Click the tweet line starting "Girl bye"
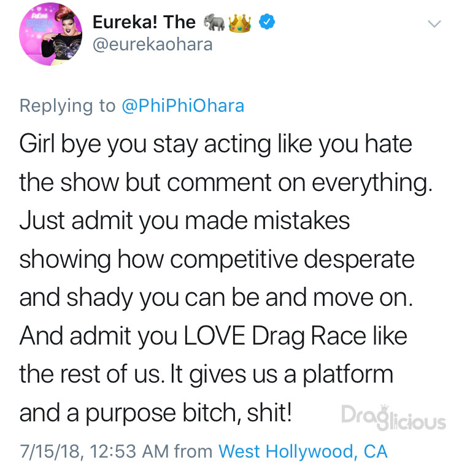The height and width of the screenshot is (476, 459). [x=216, y=144]
